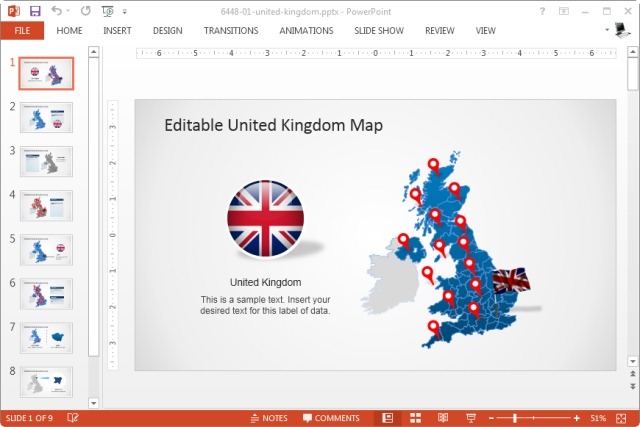Start slide show from beginning icon
The width and height of the screenshot is (640, 427).
(107, 11)
